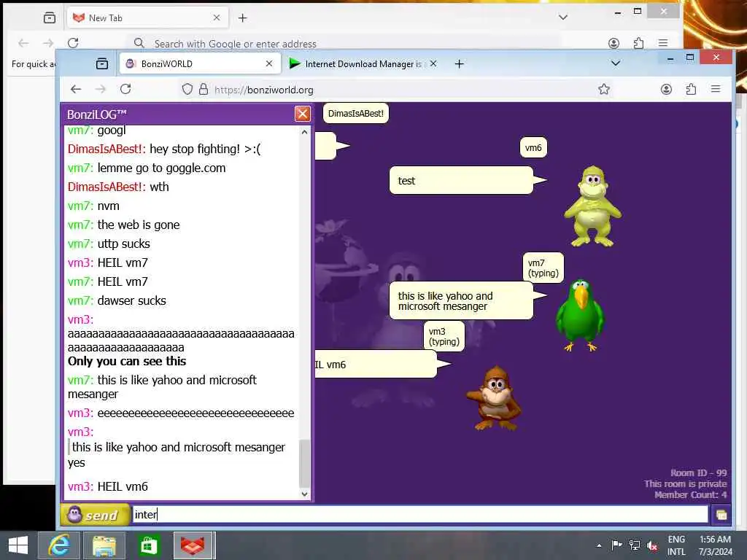Open account icon in front browser toolbar
This screenshot has height=560, width=747.
(x=666, y=89)
